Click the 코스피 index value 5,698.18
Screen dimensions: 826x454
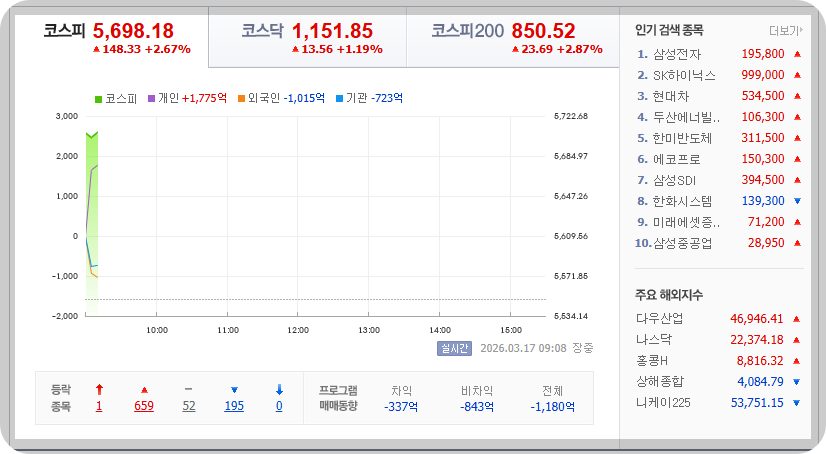coord(133,31)
